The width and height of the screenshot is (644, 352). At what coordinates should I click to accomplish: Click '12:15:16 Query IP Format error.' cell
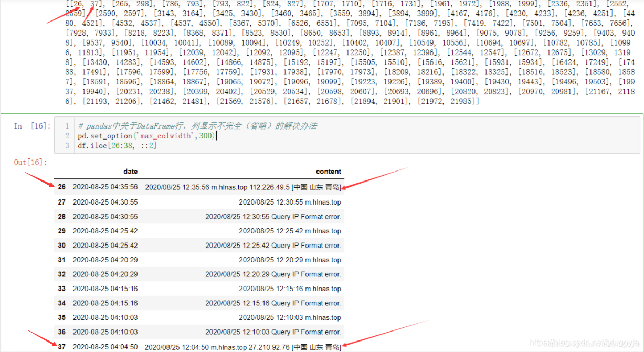pyautogui.click(x=273, y=303)
